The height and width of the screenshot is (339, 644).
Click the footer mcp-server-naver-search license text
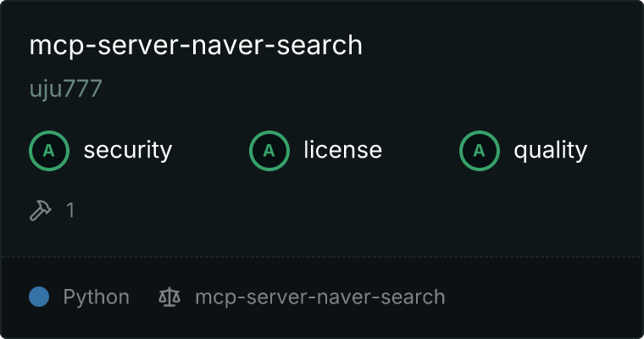(320, 297)
